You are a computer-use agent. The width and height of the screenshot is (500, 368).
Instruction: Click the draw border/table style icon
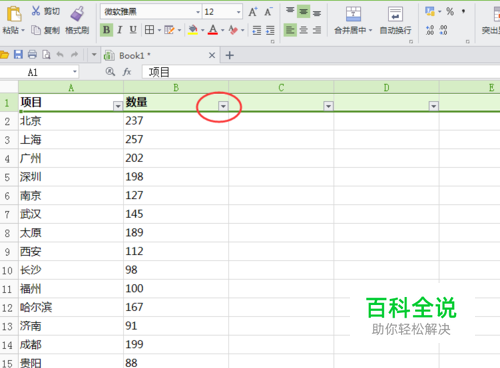point(169,30)
